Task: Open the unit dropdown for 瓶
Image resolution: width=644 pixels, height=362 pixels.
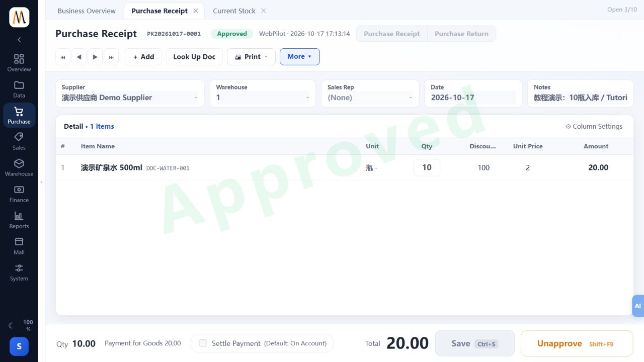Action: [x=371, y=168]
